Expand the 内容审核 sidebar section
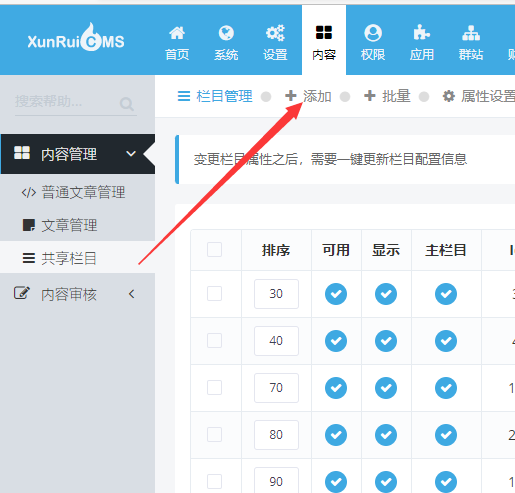This screenshot has width=515, height=493. (78, 294)
